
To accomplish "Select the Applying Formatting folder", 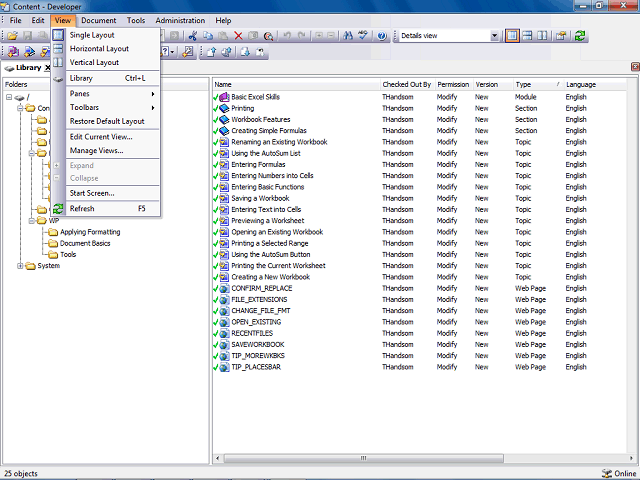I will pos(90,232).
